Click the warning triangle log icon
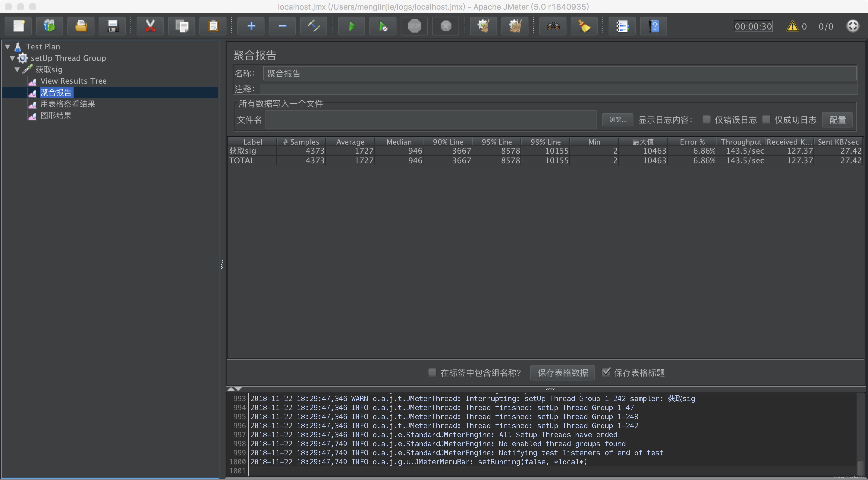The image size is (868, 480). click(792, 26)
